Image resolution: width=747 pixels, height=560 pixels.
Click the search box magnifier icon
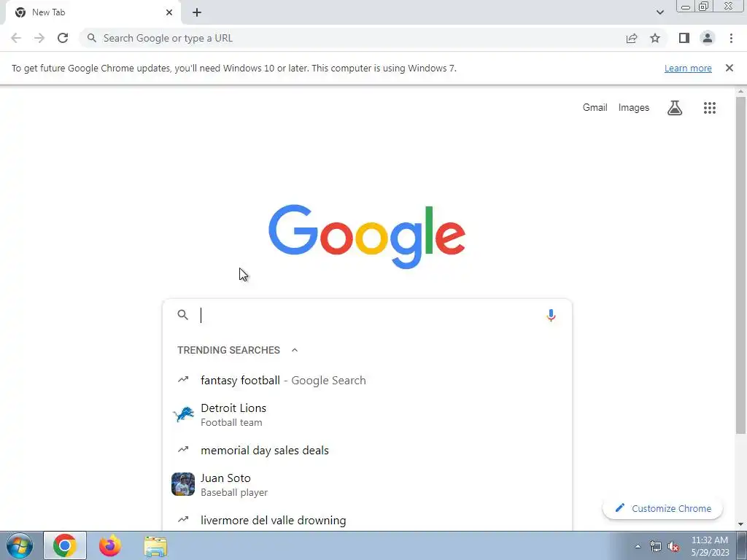pyautogui.click(x=183, y=315)
